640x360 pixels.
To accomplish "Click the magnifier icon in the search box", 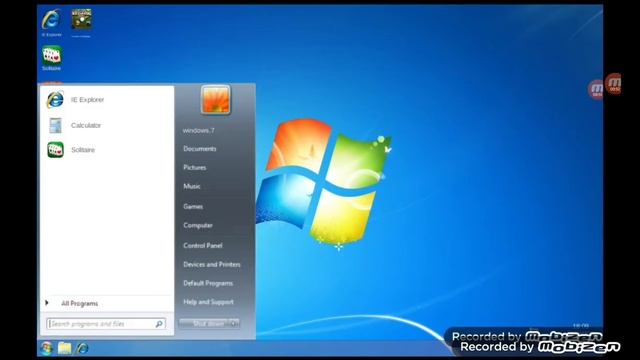I will (x=159, y=324).
